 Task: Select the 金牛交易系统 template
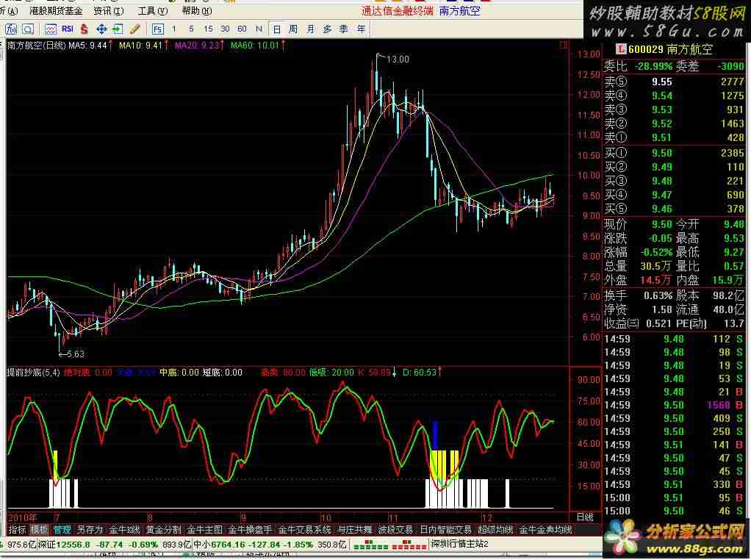305,530
